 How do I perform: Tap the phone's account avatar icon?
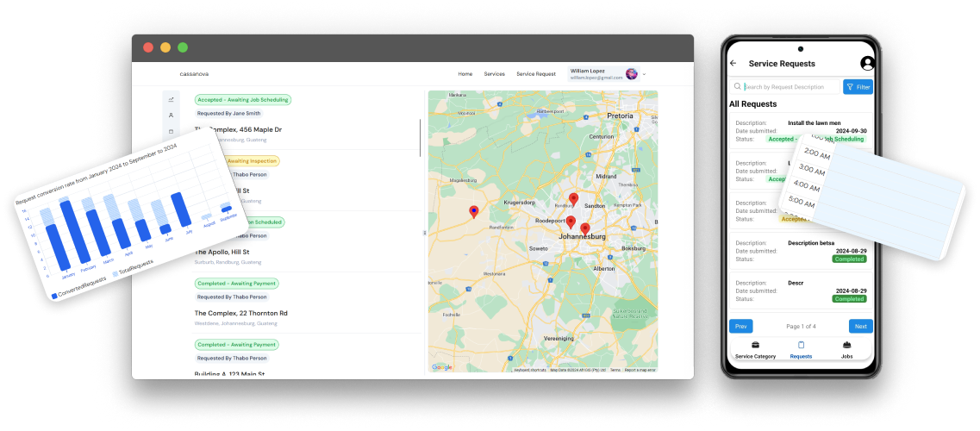pyautogui.click(x=867, y=63)
